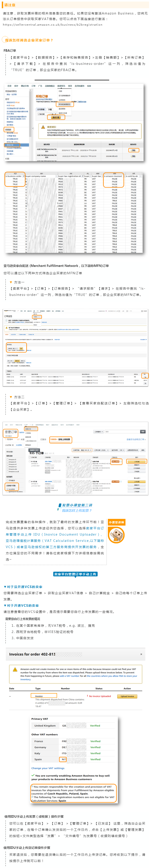Click the 10000+ 没有上传发票 filter

click(60, 439)
